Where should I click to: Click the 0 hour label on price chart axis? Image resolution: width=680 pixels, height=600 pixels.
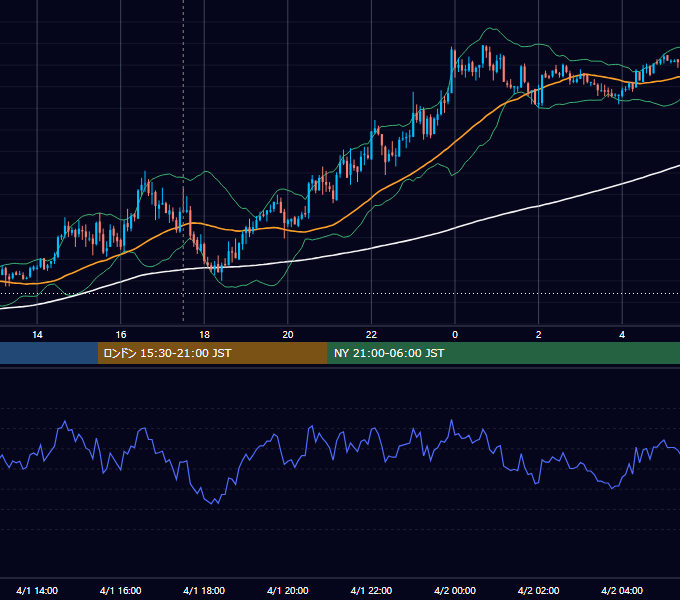[455, 335]
